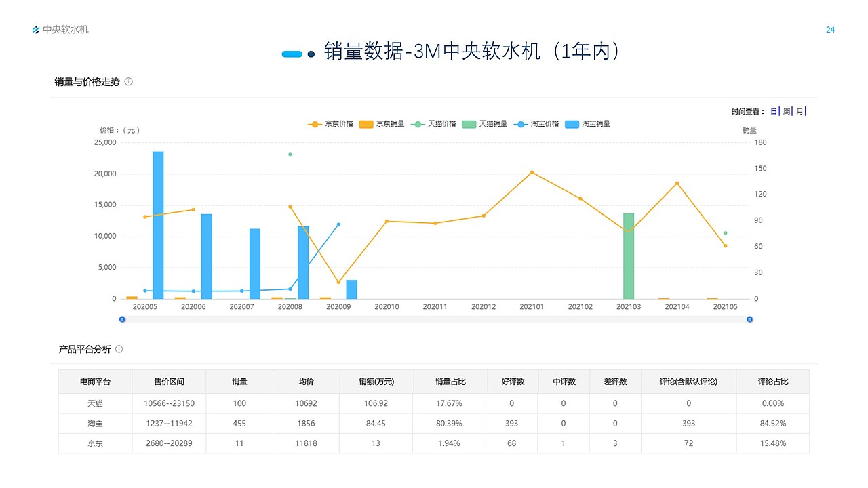Viewport: 868px width, 488px height.
Task: Click the info icon beside 销量与价格走势
Action: click(129, 81)
